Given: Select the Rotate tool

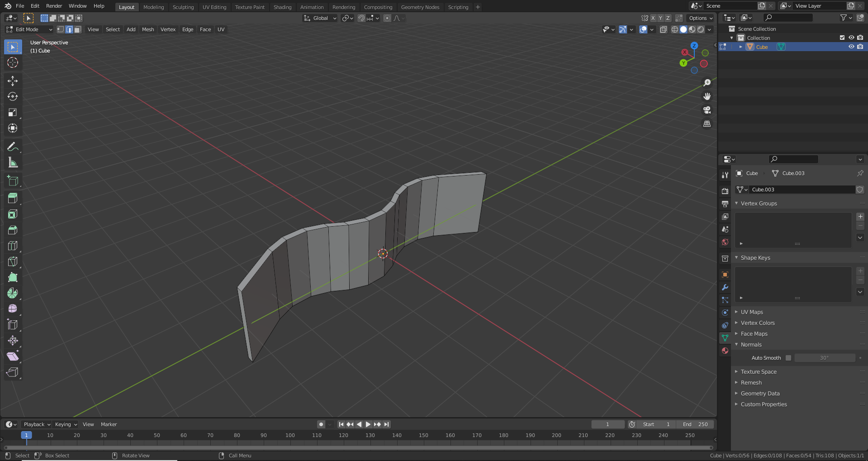Looking at the screenshot, I should [13, 97].
